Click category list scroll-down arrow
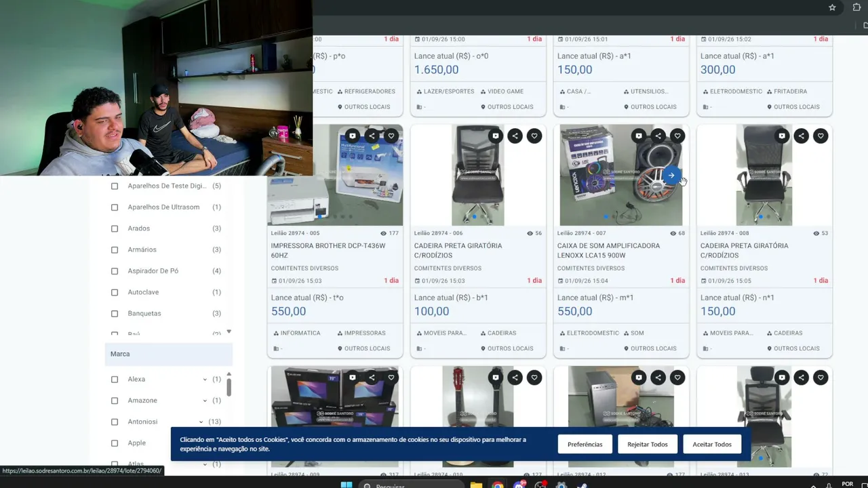The width and height of the screenshot is (868, 488). pos(229,331)
